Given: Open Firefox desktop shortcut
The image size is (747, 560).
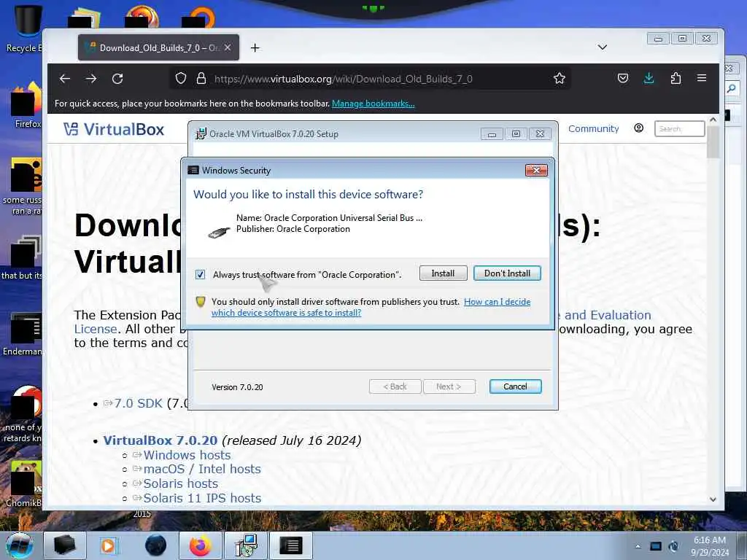Looking at the screenshot, I should click(x=27, y=106).
